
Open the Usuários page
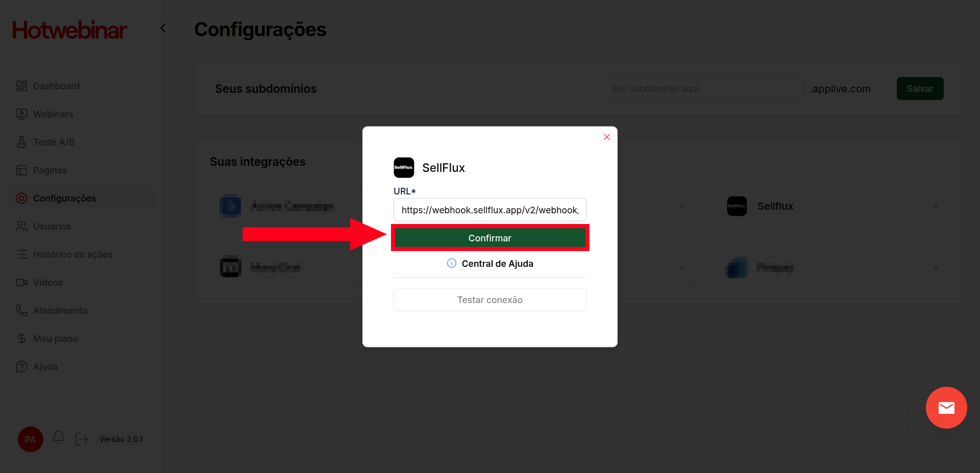tap(52, 227)
